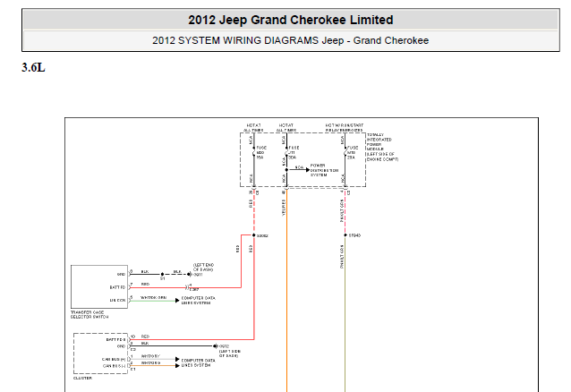Click the transfer case selector switch box

(x=99, y=286)
